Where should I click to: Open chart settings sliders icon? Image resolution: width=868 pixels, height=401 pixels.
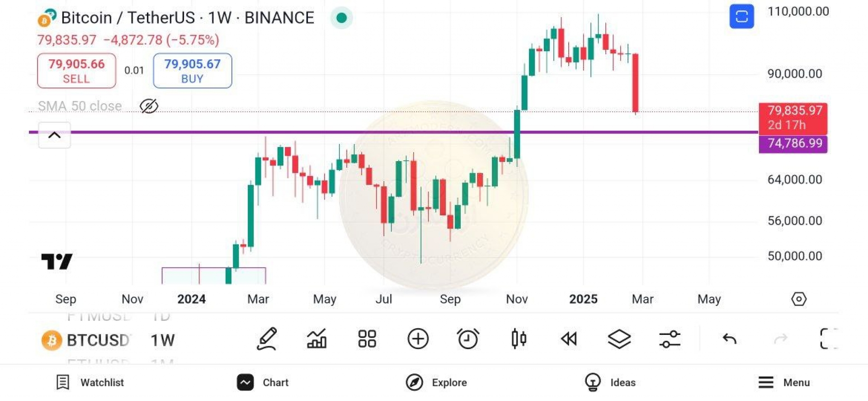(x=670, y=339)
